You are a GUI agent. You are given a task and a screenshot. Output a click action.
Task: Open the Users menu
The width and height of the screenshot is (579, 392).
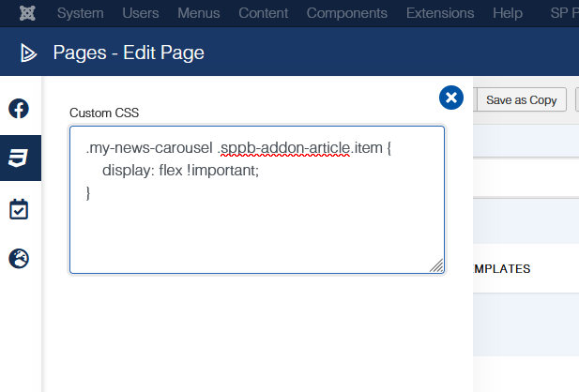click(x=141, y=13)
